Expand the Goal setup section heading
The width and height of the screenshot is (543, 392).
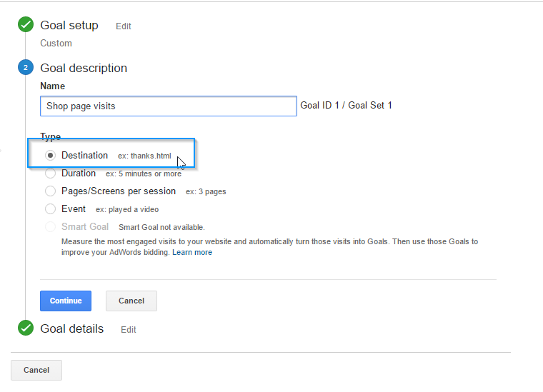[69, 25]
